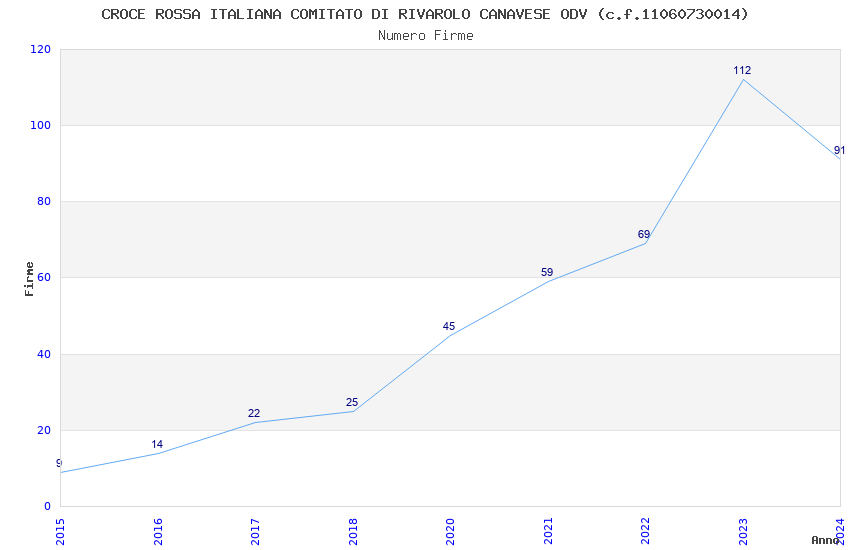This screenshot has width=850, height=550.
Task: Select the data label 59 for 2021
Action: tap(547, 272)
